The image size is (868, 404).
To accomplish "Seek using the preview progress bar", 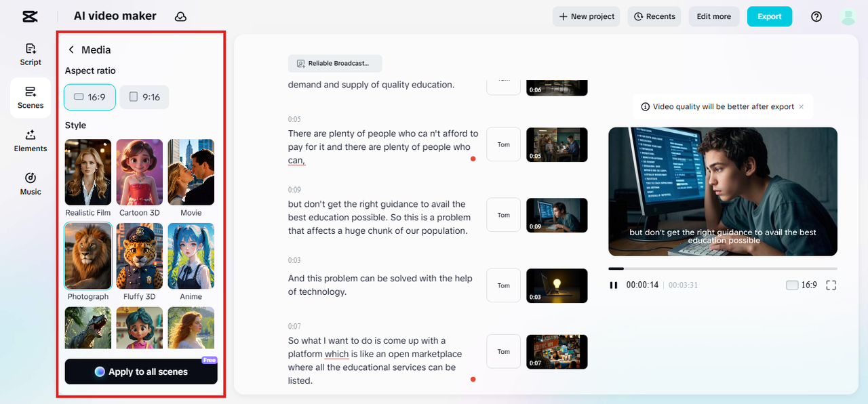I will [723, 268].
